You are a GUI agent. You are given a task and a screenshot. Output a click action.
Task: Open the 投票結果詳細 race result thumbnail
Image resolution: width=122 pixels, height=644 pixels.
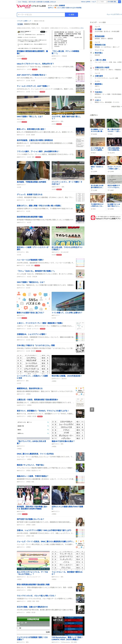coord(33,626)
